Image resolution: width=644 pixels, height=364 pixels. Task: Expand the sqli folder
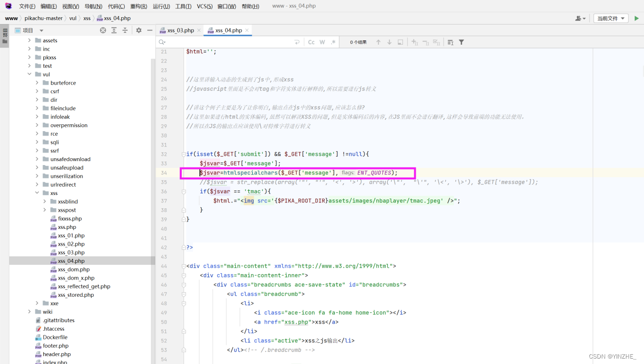(37, 142)
